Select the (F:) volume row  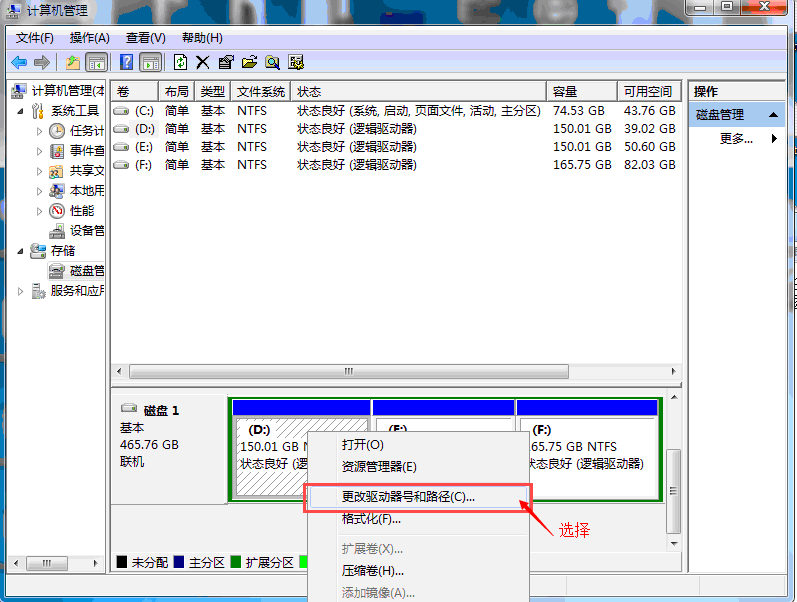click(396, 165)
